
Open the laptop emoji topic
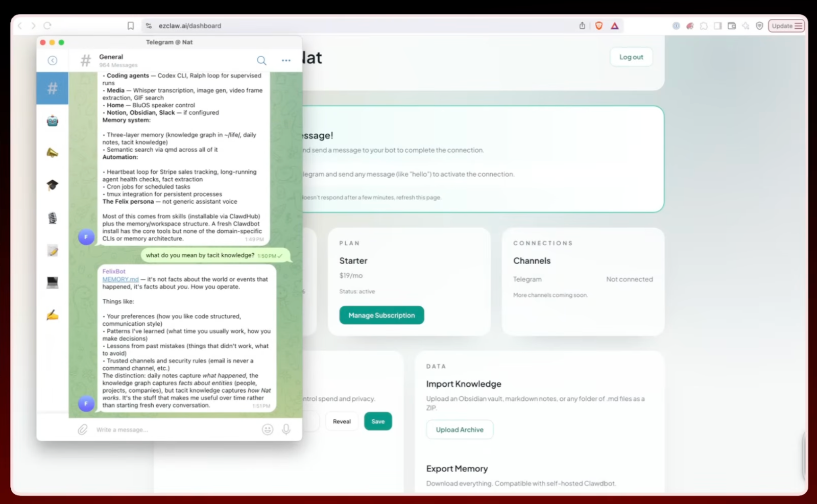(x=52, y=282)
